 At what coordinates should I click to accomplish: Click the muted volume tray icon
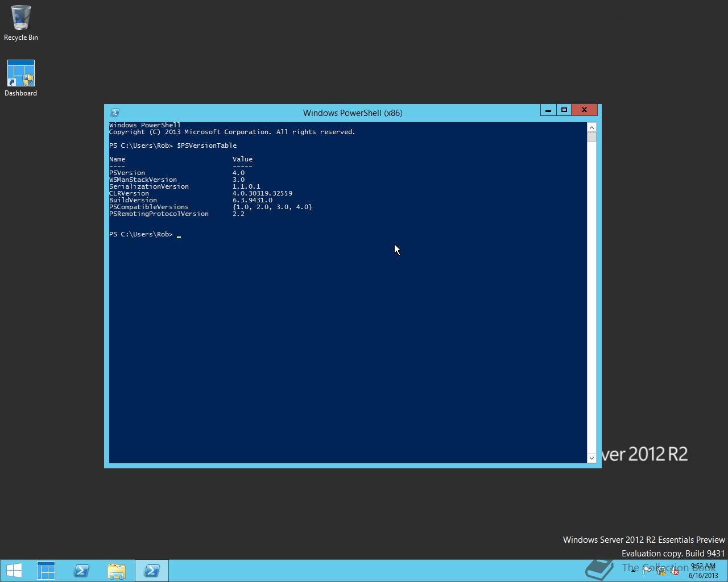coord(674,571)
